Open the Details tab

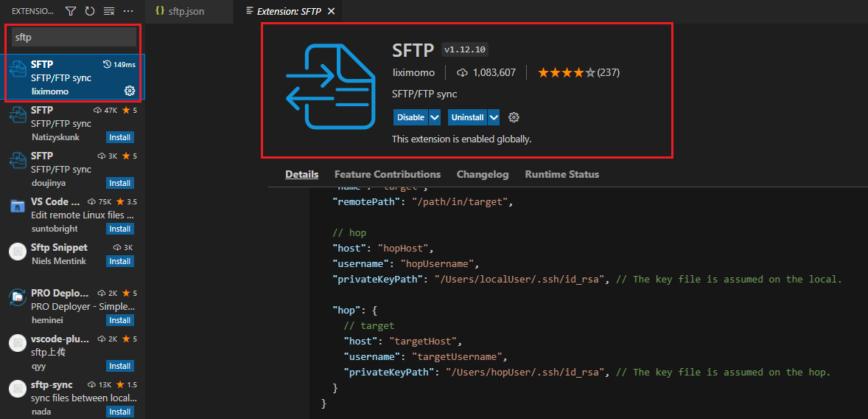pos(301,174)
